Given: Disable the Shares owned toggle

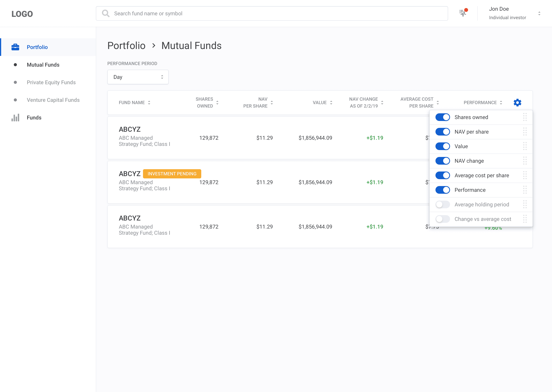Looking at the screenshot, I should [x=443, y=117].
